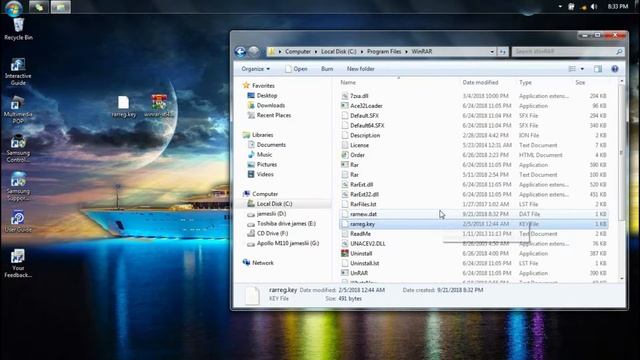Sort files by Size column header
The image size is (640, 360).
click(580, 82)
